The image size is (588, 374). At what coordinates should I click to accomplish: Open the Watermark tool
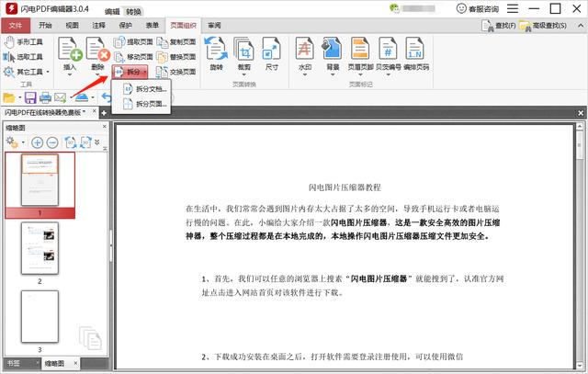(304, 49)
